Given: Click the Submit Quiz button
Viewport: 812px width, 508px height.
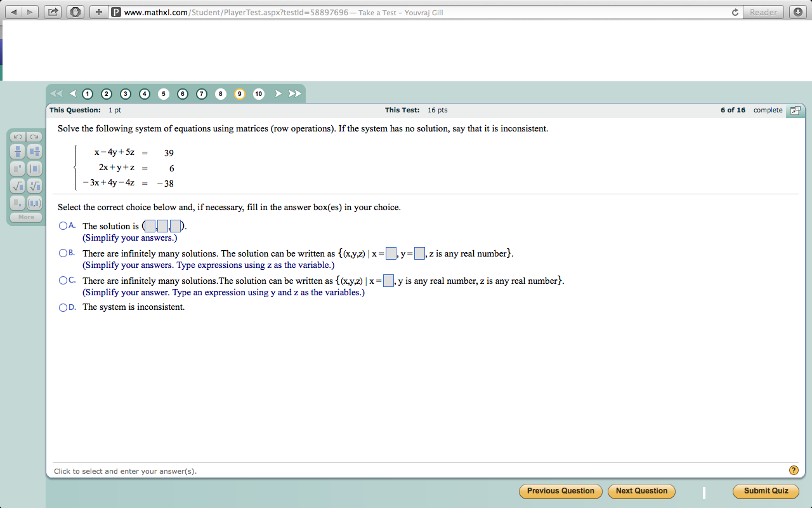Looking at the screenshot, I should pos(766,491).
